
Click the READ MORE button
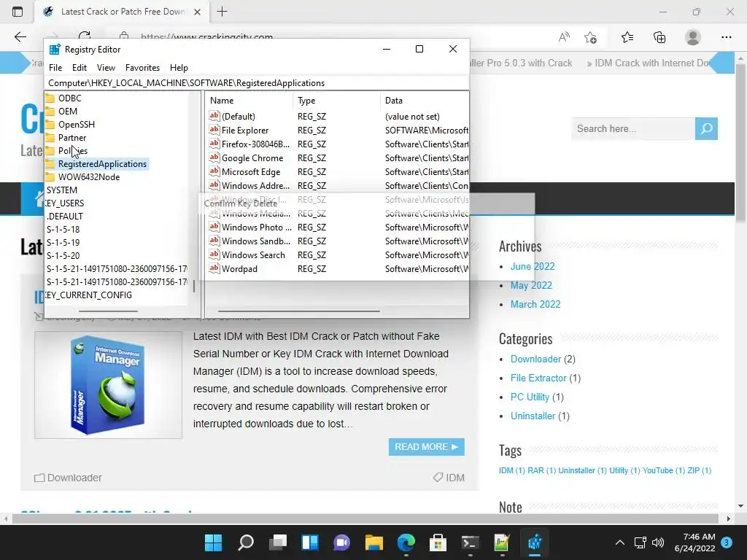[426, 447]
